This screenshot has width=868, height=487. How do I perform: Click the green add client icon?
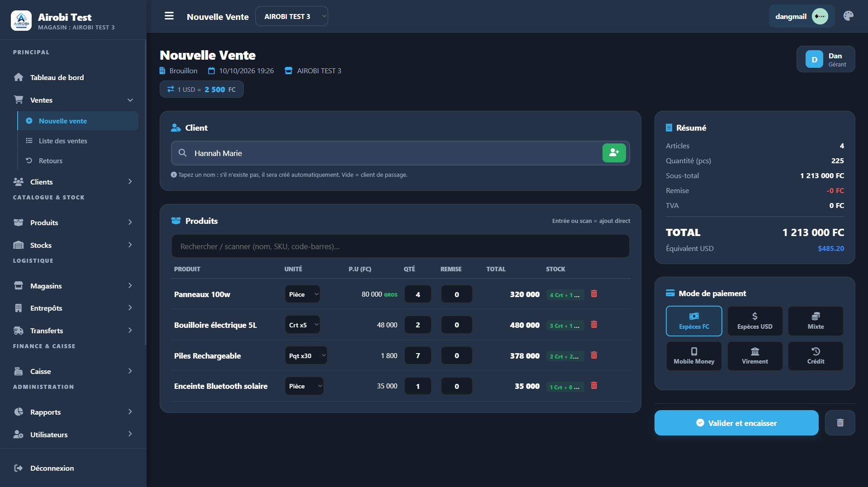pos(614,153)
